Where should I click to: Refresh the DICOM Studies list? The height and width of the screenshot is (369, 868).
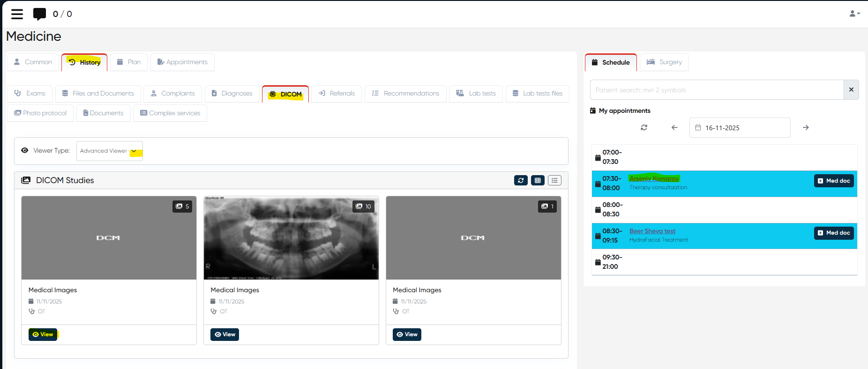tap(521, 180)
